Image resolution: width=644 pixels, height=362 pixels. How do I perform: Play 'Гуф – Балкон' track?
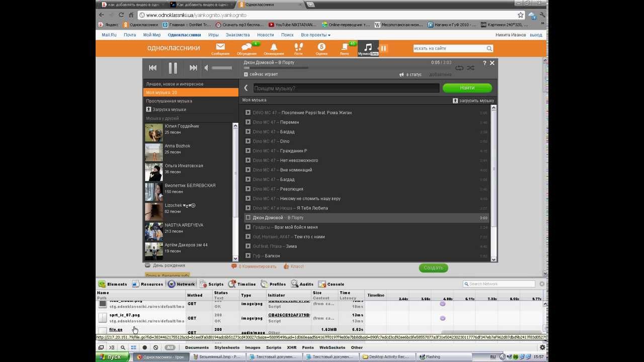point(248,256)
